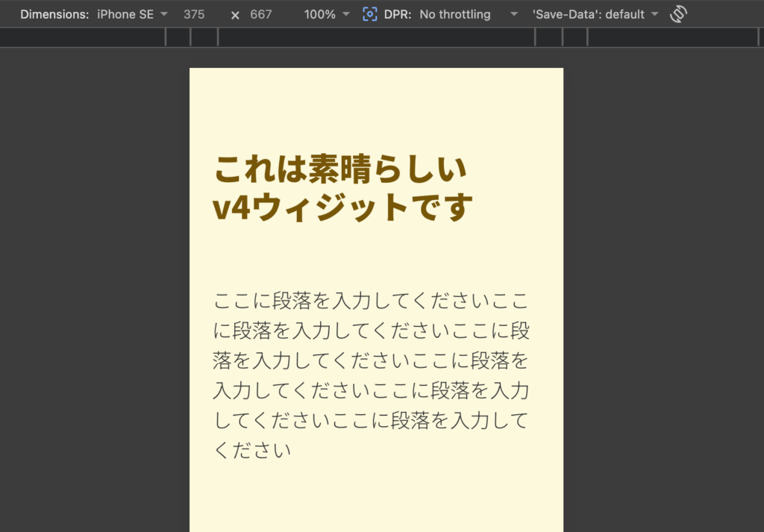Click the chevron next to No throttling
The image size is (764, 532).
click(515, 13)
